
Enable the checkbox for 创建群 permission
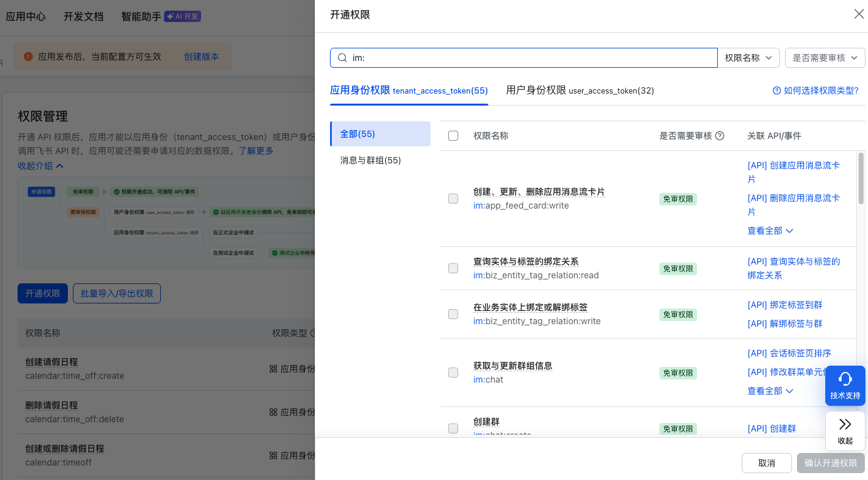[453, 428]
